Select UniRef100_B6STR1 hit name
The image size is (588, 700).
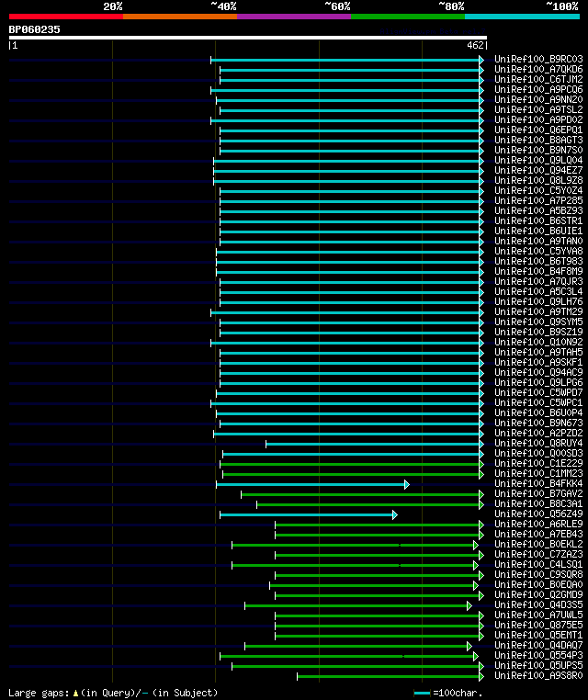click(x=538, y=221)
